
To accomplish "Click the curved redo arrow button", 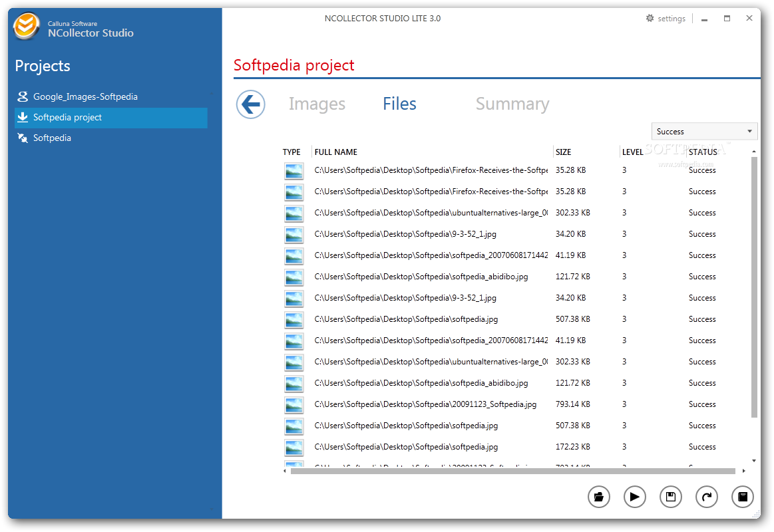I will [x=707, y=497].
